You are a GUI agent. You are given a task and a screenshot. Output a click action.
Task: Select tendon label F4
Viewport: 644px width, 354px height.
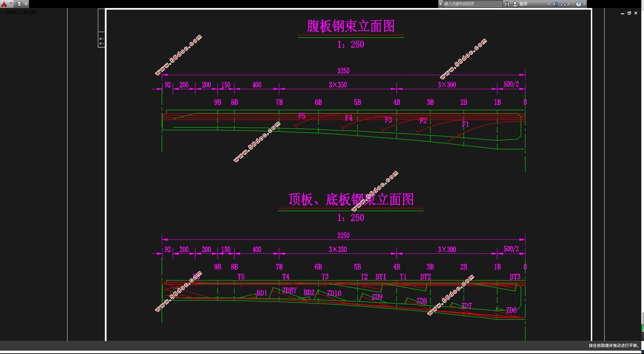pyautogui.click(x=349, y=118)
